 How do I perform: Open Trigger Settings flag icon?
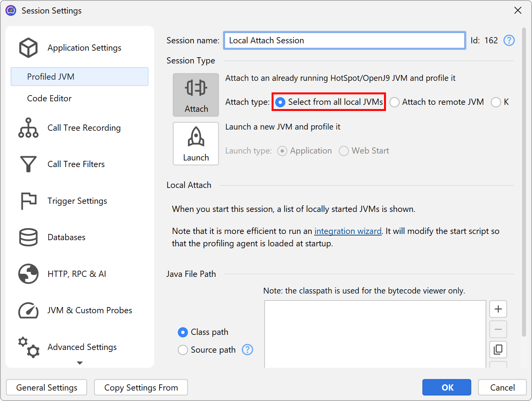[28, 201]
